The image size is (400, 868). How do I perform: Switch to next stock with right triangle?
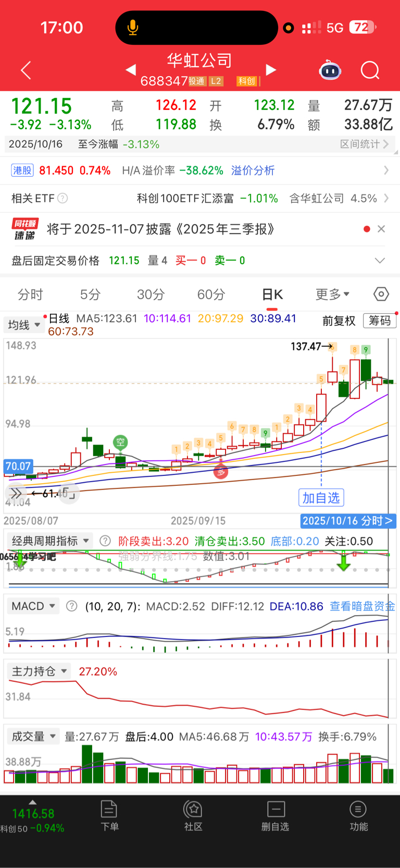pyautogui.click(x=270, y=69)
